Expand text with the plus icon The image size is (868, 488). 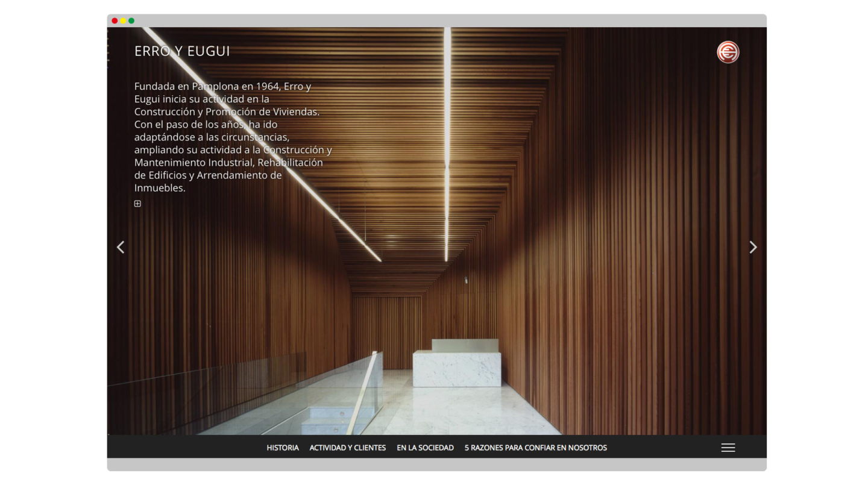click(137, 204)
